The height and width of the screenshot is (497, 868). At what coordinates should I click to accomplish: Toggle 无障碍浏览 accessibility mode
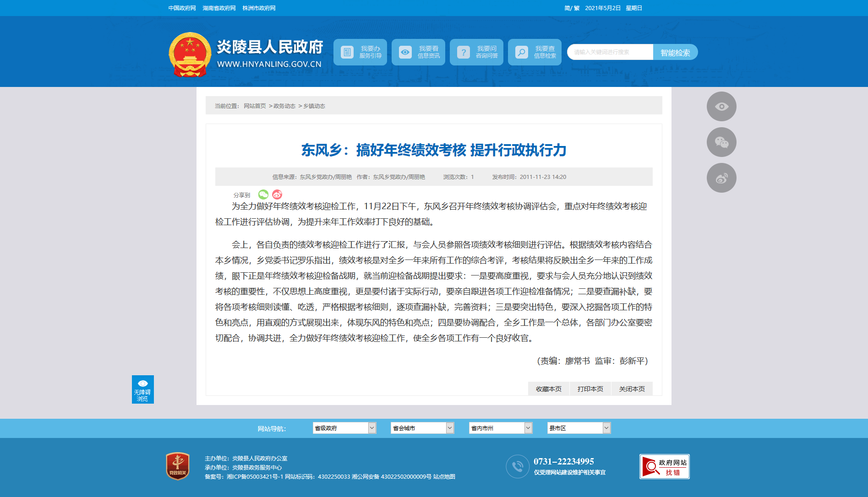(142, 389)
